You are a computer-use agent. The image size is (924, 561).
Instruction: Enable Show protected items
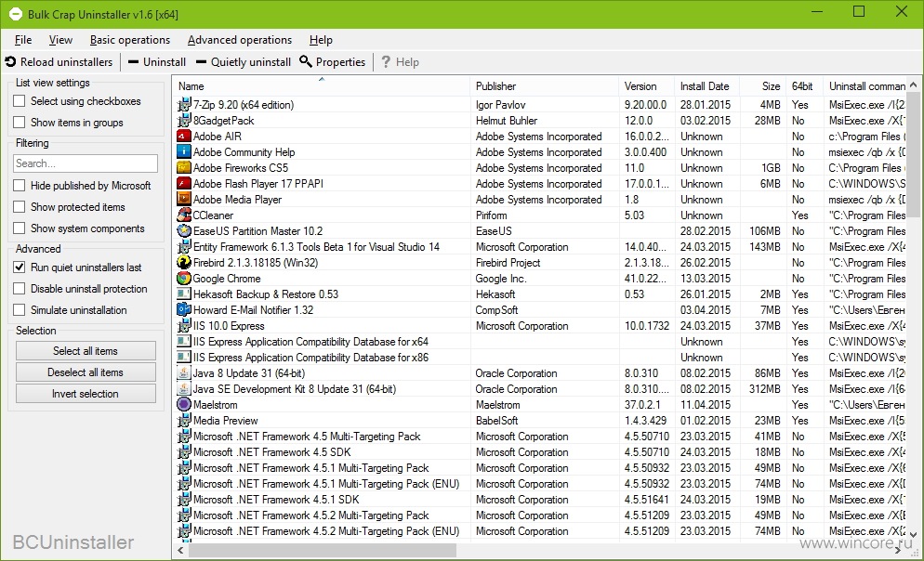20,207
